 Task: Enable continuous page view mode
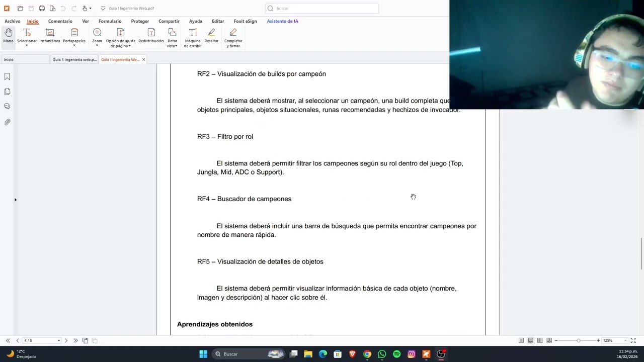[530, 340]
